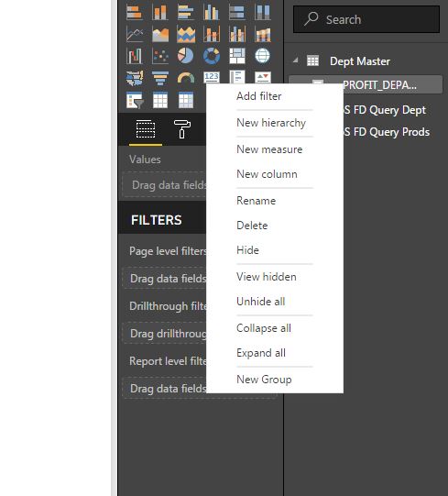The image size is (448, 496).
Task: Choose Add filter from context menu
Action: tap(259, 96)
